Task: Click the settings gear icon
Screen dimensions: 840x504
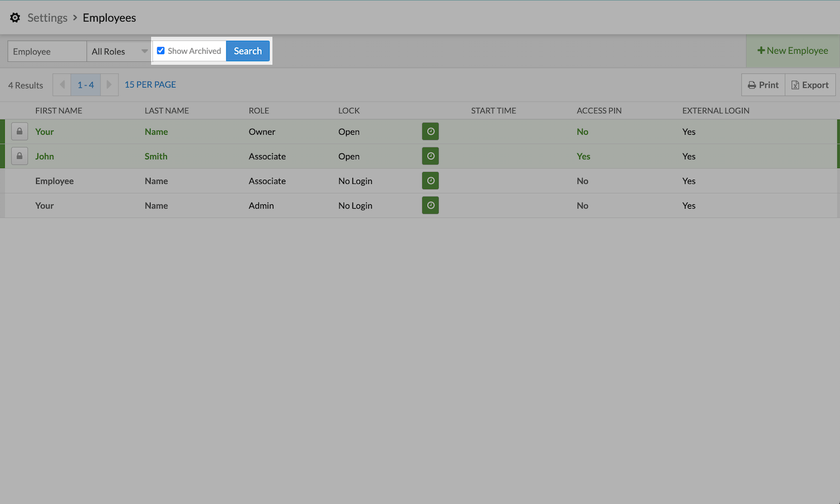Action: 15,17
